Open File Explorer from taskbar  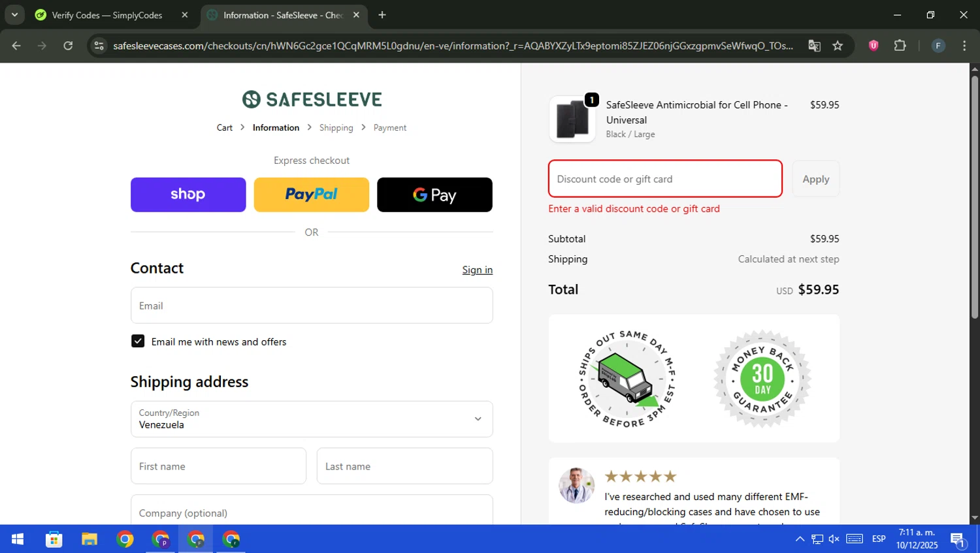(x=90, y=539)
